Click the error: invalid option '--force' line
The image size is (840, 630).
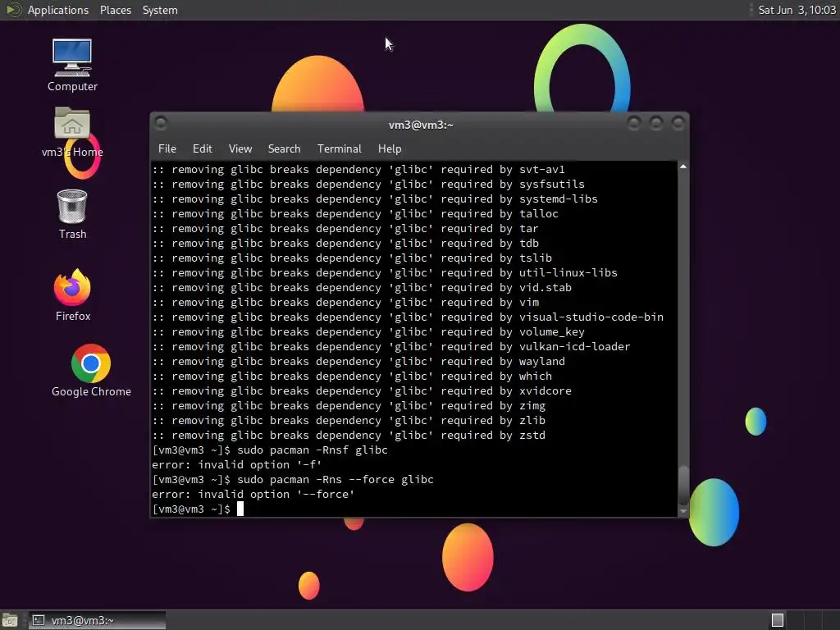click(x=253, y=494)
